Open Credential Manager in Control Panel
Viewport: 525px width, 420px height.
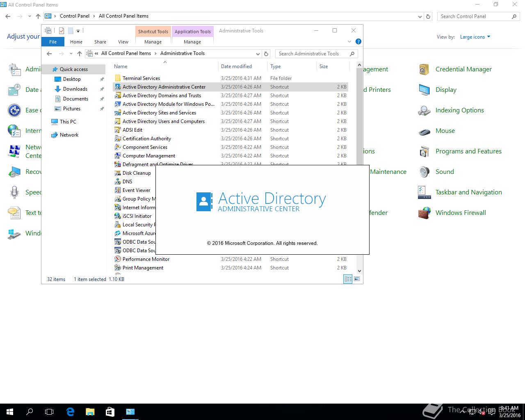424,69
